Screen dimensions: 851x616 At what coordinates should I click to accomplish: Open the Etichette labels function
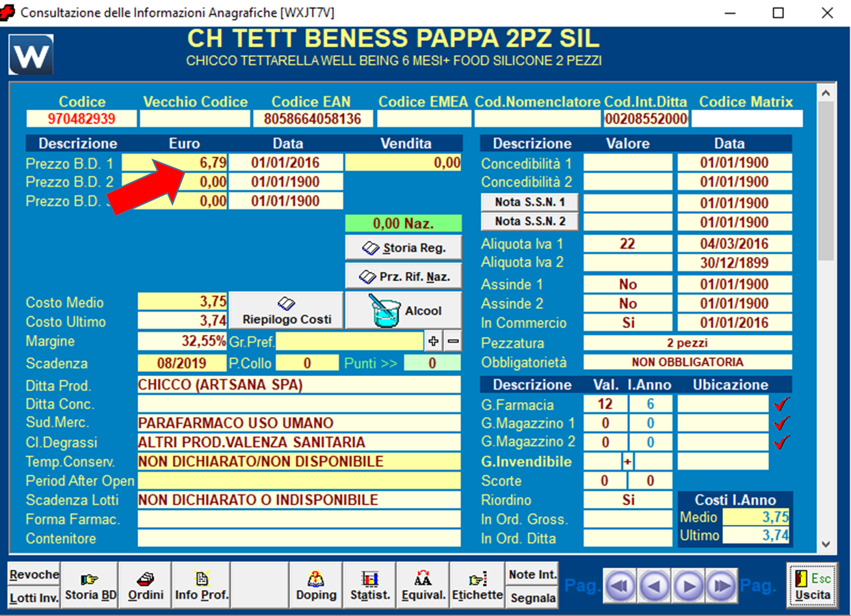(477, 586)
